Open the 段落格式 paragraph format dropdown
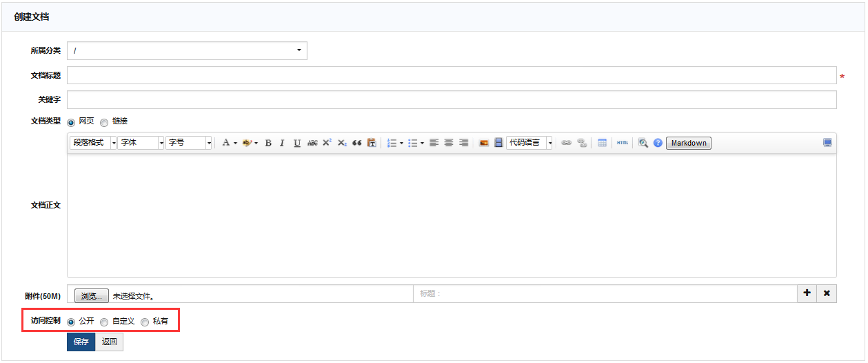868x363 pixels. (x=93, y=143)
